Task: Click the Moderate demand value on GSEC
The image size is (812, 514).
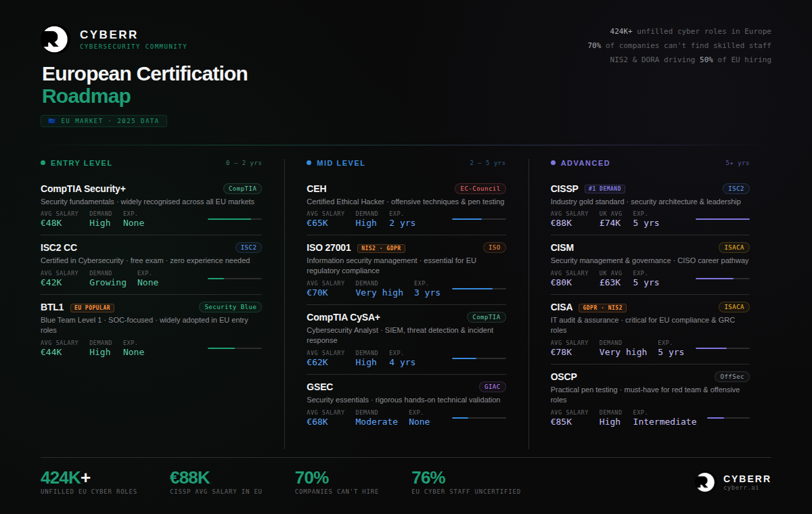Action: click(377, 422)
